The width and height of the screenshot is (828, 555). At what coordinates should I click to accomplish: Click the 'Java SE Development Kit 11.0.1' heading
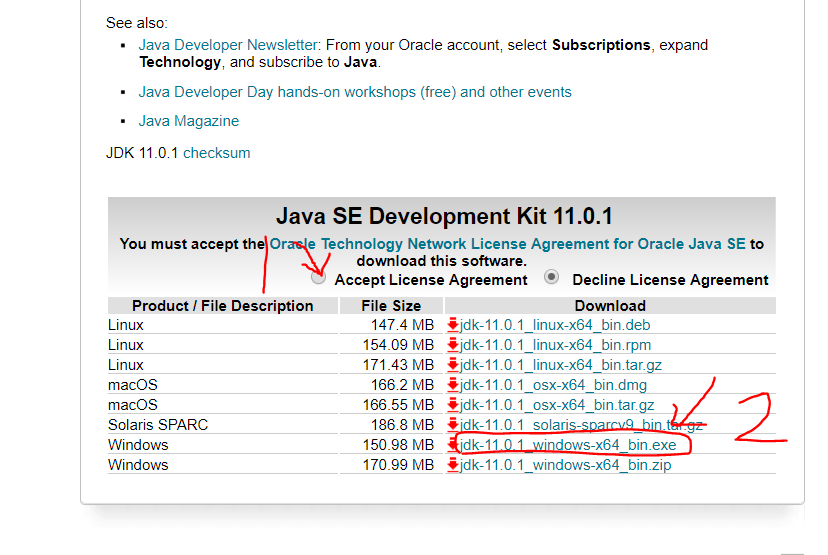(x=444, y=217)
